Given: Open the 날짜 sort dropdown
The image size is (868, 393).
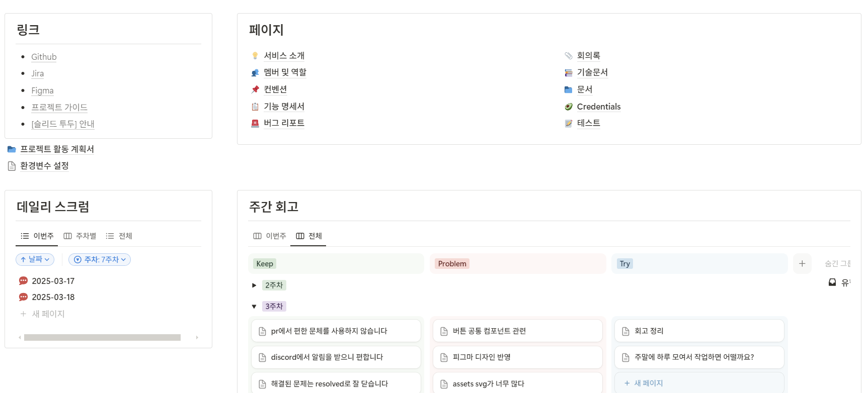Looking at the screenshot, I should pyautogui.click(x=35, y=259).
